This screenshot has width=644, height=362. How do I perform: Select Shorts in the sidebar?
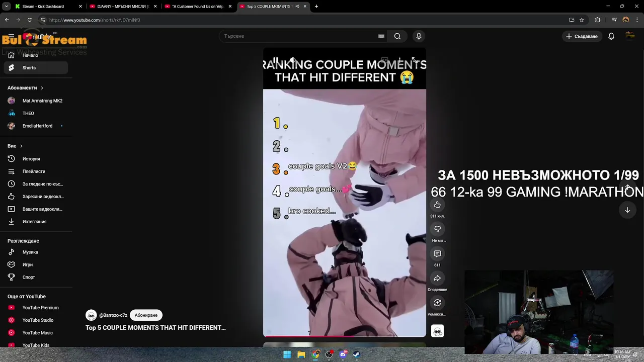pyautogui.click(x=36, y=68)
